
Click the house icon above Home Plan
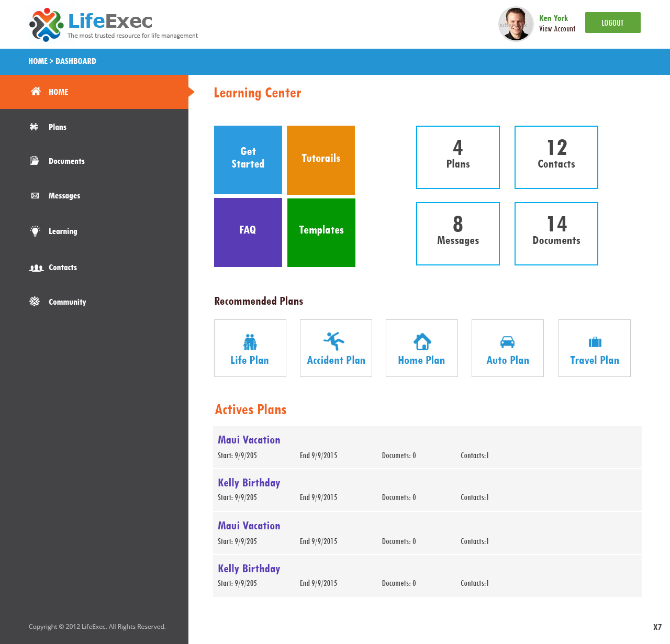click(x=421, y=341)
